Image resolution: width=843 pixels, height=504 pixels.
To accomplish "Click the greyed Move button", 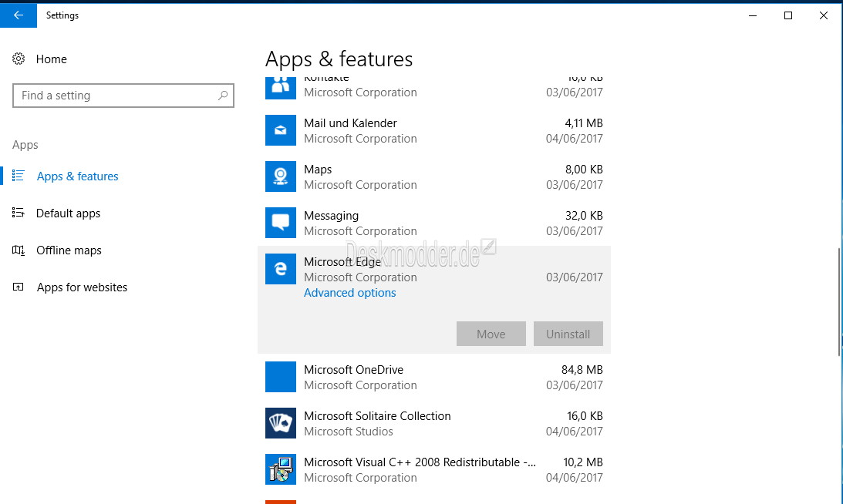I will pyautogui.click(x=491, y=334).
